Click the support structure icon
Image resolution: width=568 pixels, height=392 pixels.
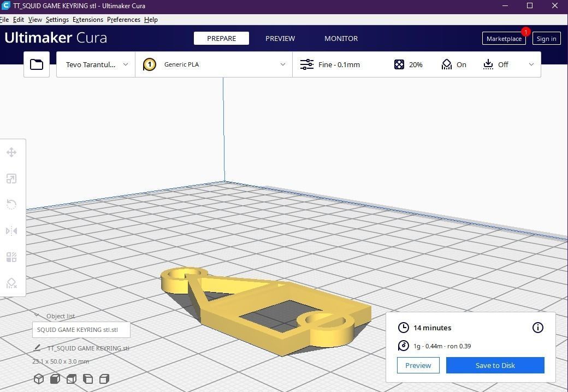(x=447, y=64)
